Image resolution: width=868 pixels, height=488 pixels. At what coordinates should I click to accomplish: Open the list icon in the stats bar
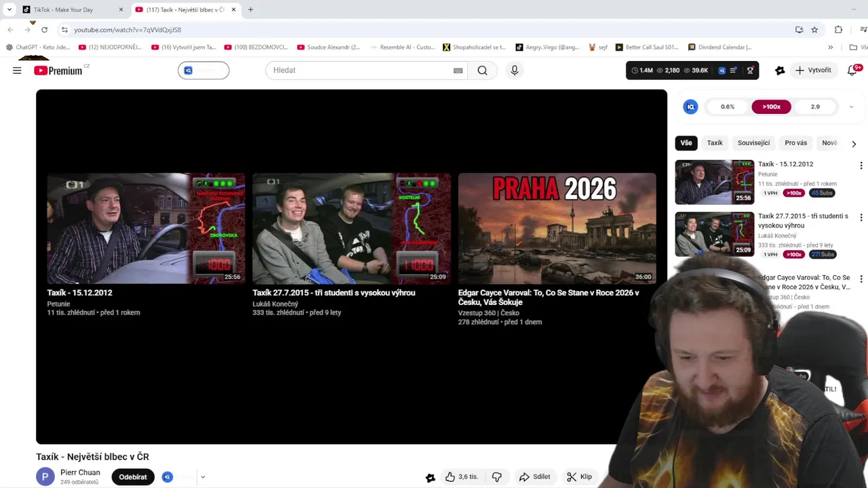tap(733, 70)
